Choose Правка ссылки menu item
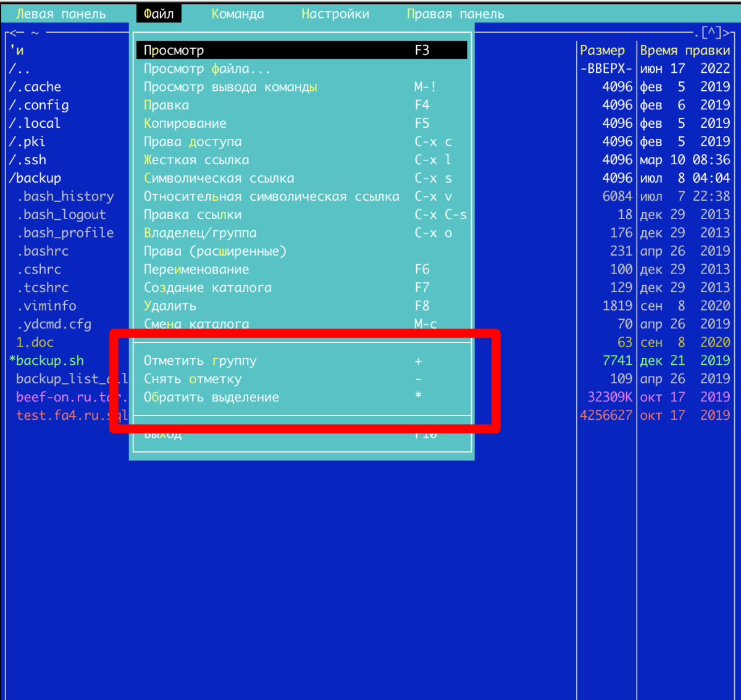Image resolution: width=741 pixels, height=700 pixels. point(301,215)
